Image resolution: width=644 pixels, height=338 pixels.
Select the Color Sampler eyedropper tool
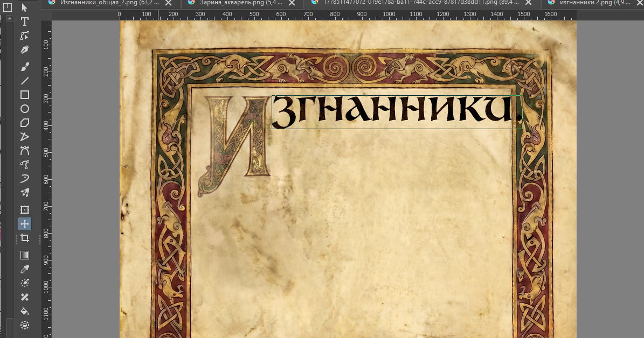(x=25, y=269)
